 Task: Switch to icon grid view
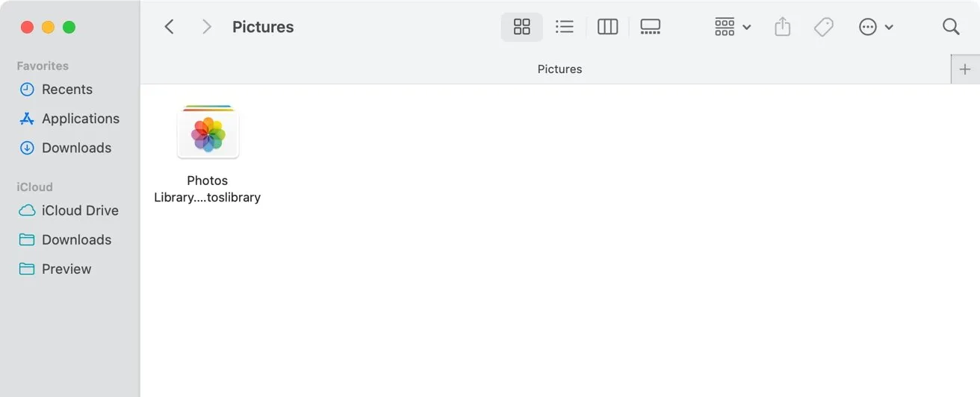[521, 27]
